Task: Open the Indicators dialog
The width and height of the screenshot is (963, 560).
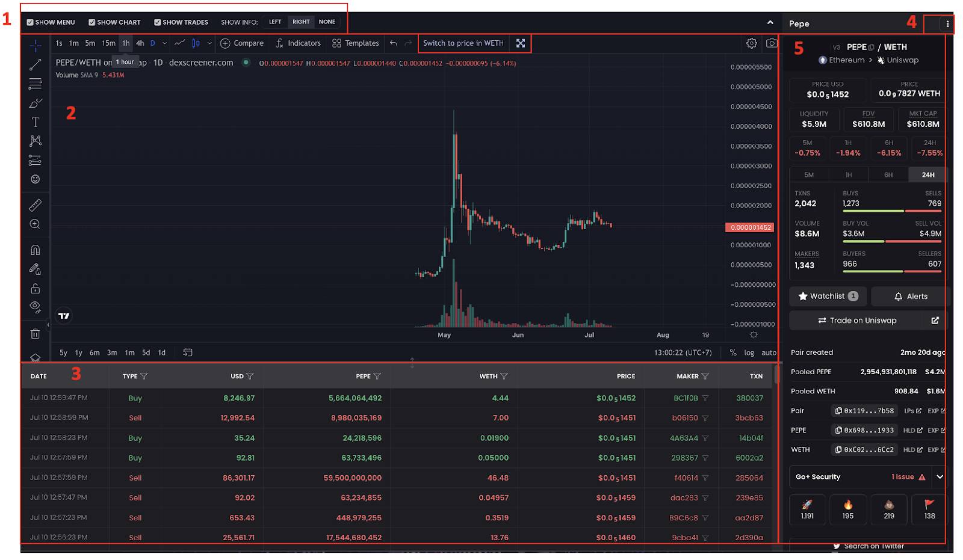Action: coord(299,43)
